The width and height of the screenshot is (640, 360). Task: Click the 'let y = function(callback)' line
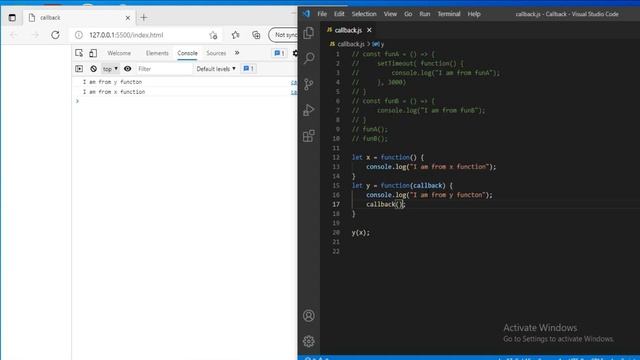[402, 186]
